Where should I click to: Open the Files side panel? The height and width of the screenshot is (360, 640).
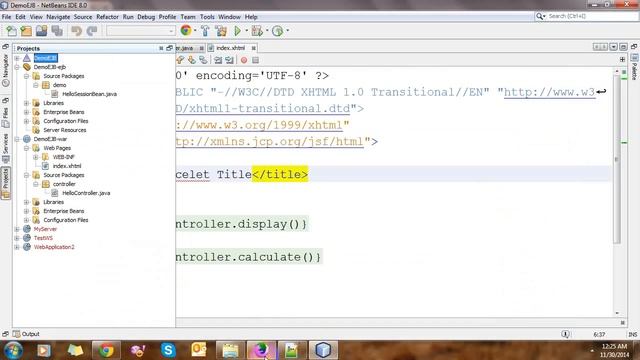[5, 118]
